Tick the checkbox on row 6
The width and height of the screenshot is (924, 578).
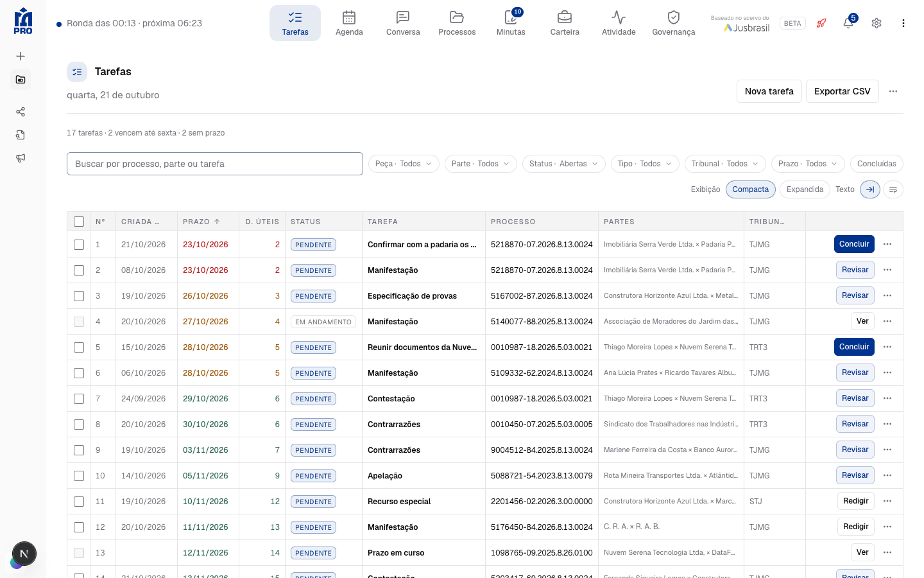click(79, 373)
